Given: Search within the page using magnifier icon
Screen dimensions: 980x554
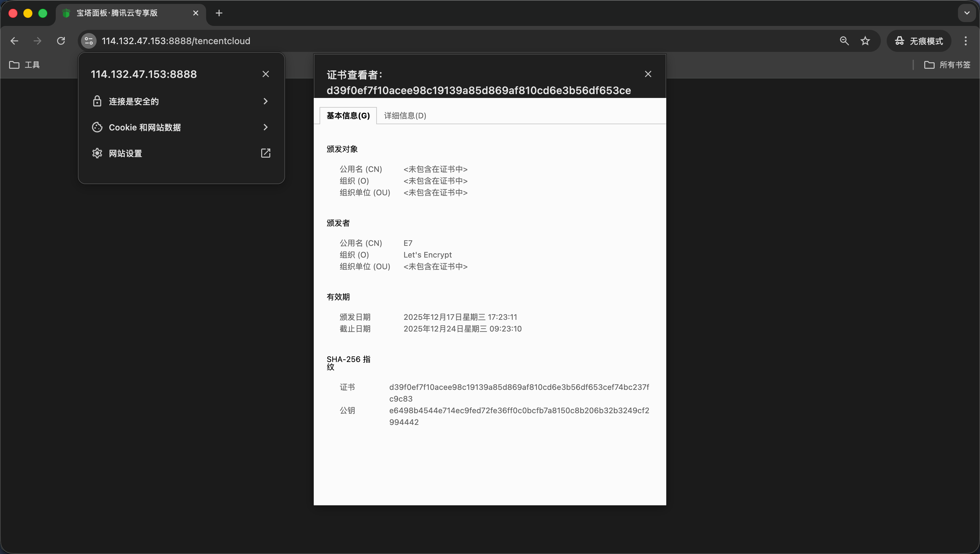Looking at the screenshot, I should coord(845,41).
